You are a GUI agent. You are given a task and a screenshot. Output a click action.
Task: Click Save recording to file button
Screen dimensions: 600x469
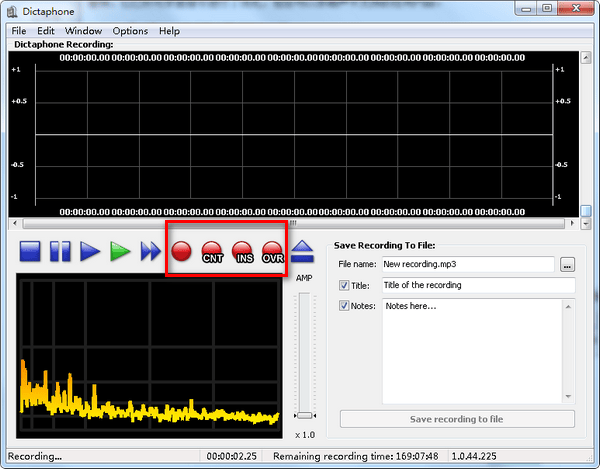pos(457,419)
